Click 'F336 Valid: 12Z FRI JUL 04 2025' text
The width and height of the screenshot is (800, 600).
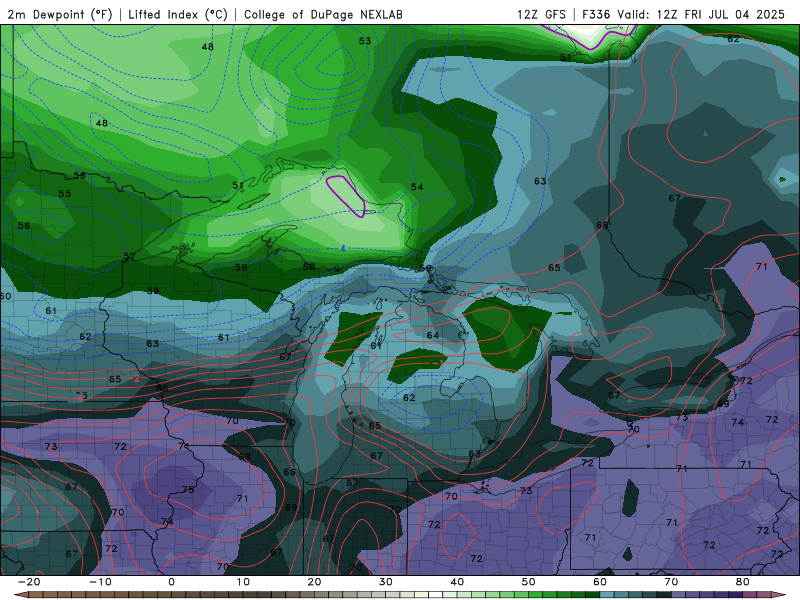683,14
